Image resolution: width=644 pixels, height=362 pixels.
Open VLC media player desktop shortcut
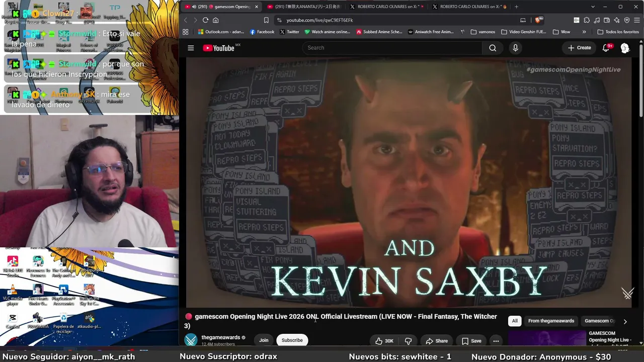point(13,295)
